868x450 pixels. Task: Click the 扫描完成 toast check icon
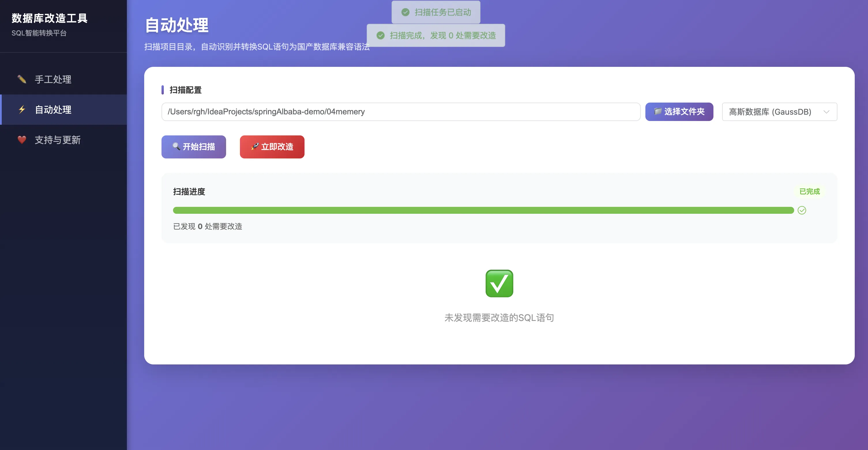point(380,35)
